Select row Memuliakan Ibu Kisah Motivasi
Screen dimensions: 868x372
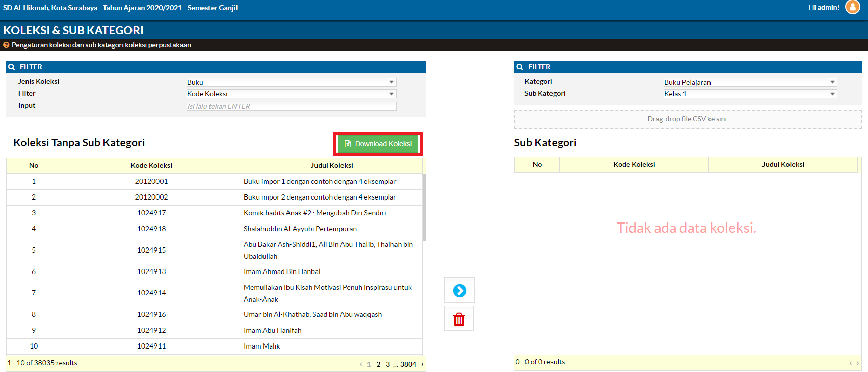tap(214, 293)
